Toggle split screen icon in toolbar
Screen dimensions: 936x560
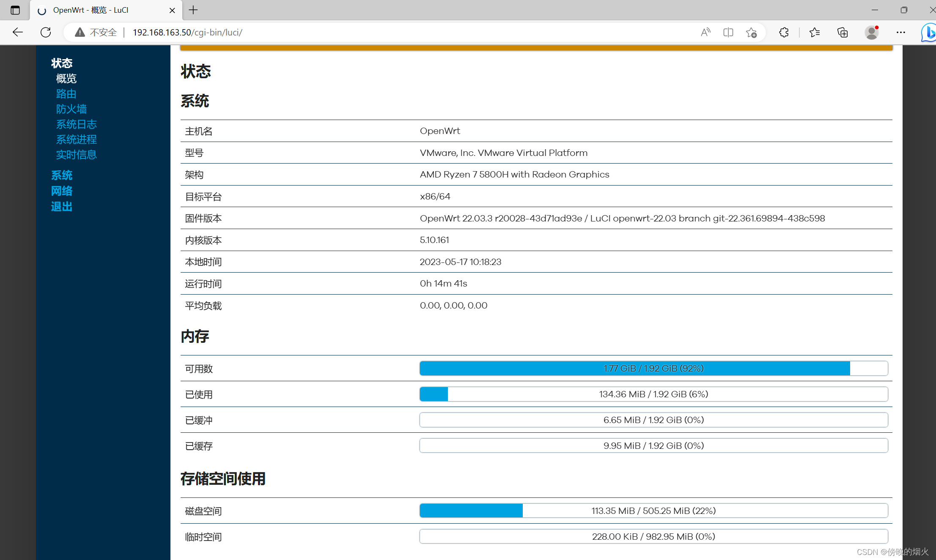coord(728,32)
